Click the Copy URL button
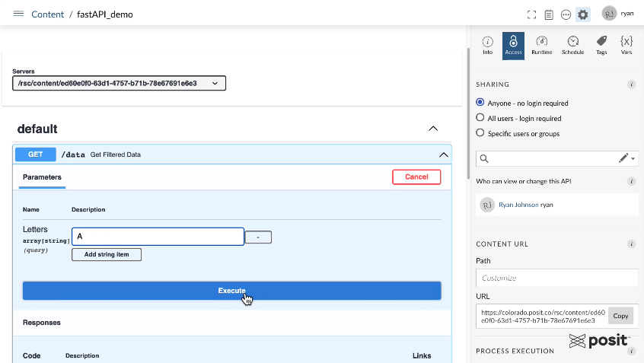The image size is (644, 363). pos(620,316)
